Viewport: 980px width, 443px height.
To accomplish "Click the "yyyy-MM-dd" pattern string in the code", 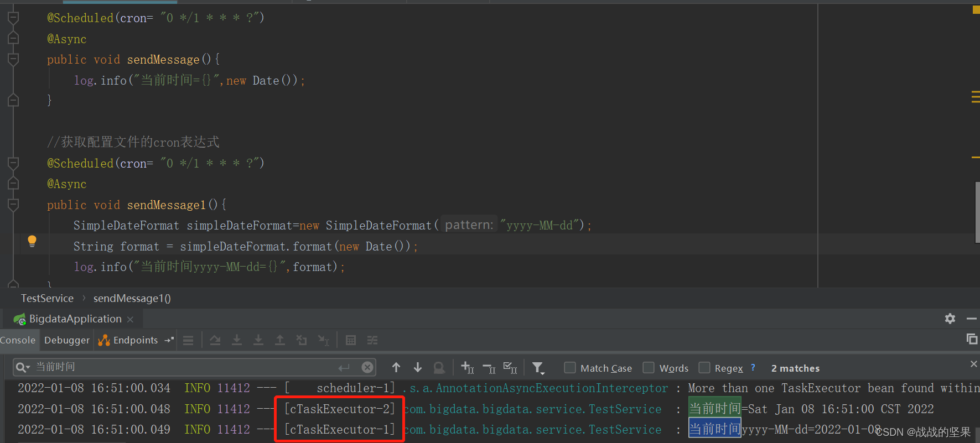I will [540, 226].
